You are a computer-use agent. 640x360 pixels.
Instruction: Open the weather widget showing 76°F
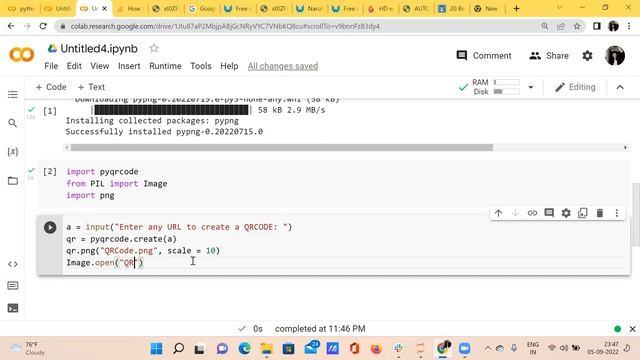(28, 349)
